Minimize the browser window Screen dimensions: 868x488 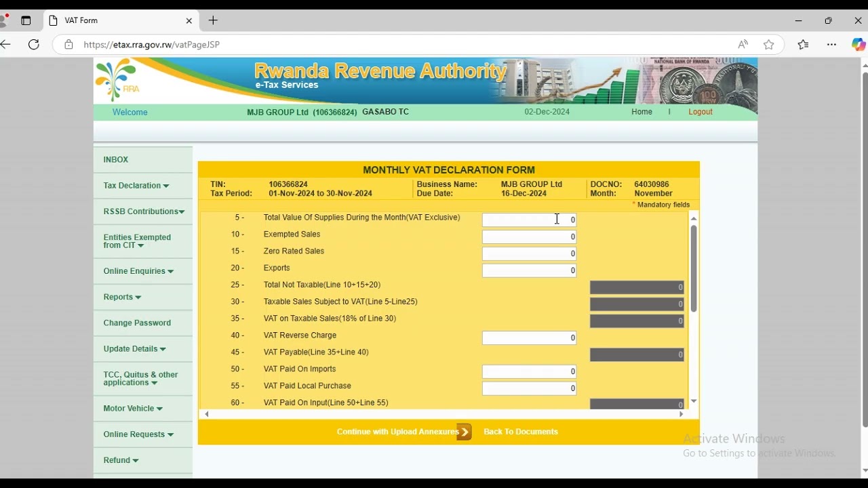[x=799, y=21]
